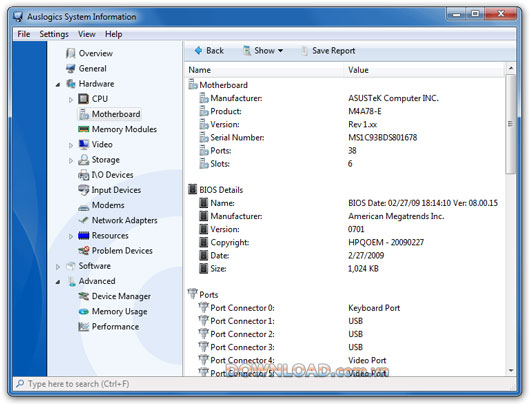The image size is (530, 405).
Task: Select Port Connector 2 row
Action: (345, 334)
